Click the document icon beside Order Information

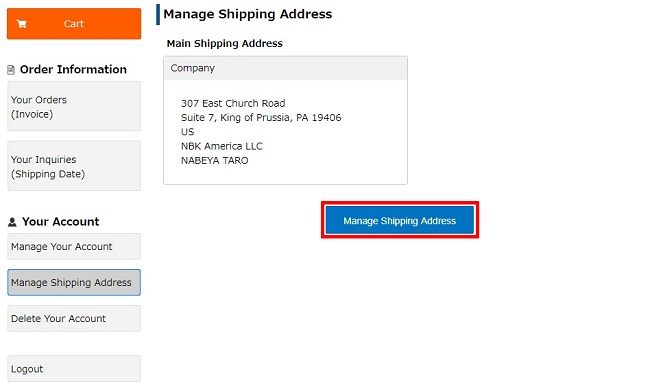(11, 70)
